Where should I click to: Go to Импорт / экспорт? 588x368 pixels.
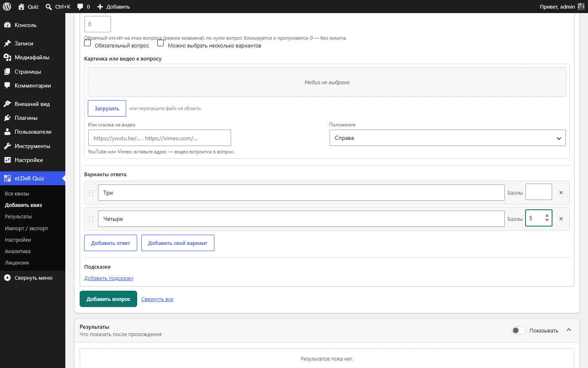(27, 228)
